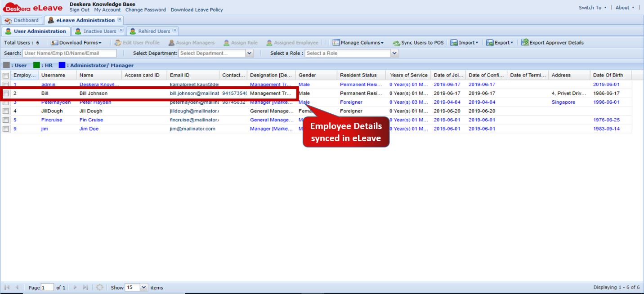The width and height of the screenshot is (644, 294).
Task: Open the admin user profile link
Action: tap(48, 84)
